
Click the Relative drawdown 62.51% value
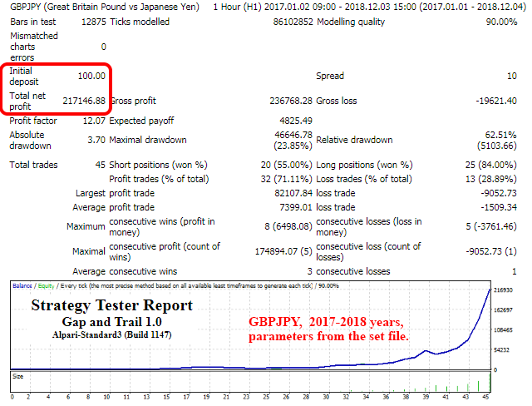point(501,134)
